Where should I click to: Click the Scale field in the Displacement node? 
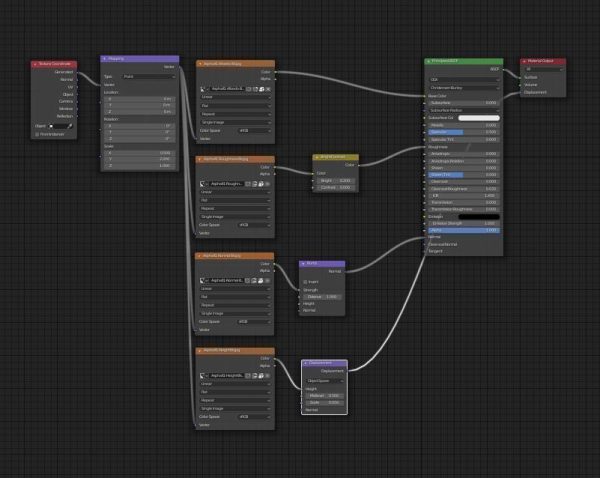tap(324, 403)
